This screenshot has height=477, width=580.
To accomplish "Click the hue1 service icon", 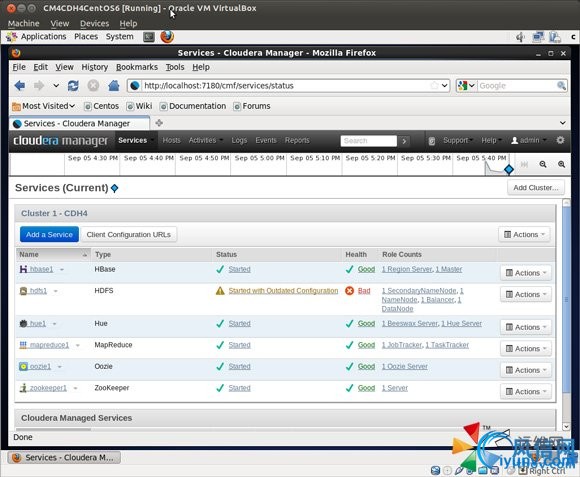I will tap(23, 324).
